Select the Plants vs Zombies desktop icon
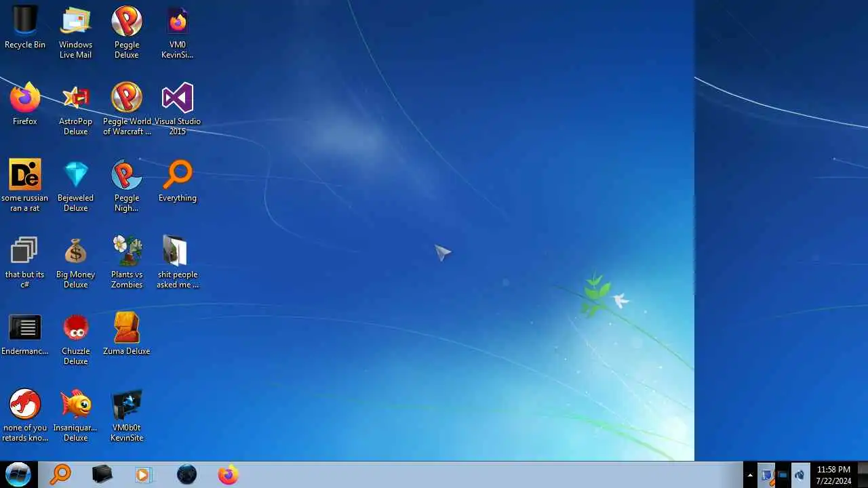Image resolution: width=868 pixels, height=488 pixels. 127,262
